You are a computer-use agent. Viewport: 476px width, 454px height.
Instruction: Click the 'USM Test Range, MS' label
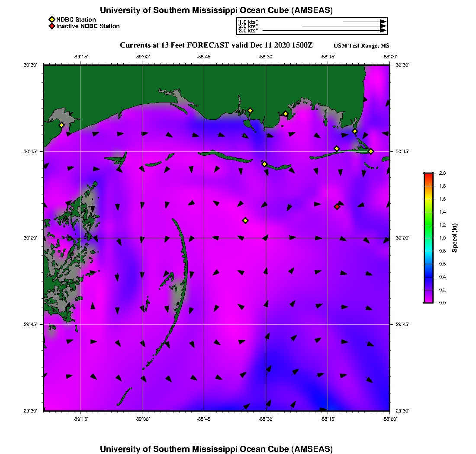coord(361,46)
